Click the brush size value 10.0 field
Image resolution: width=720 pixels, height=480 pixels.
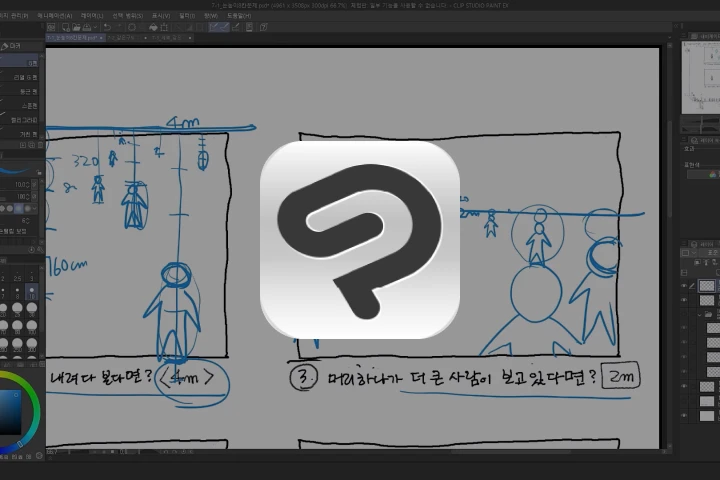pyautogui.click(x=22, y=185)
